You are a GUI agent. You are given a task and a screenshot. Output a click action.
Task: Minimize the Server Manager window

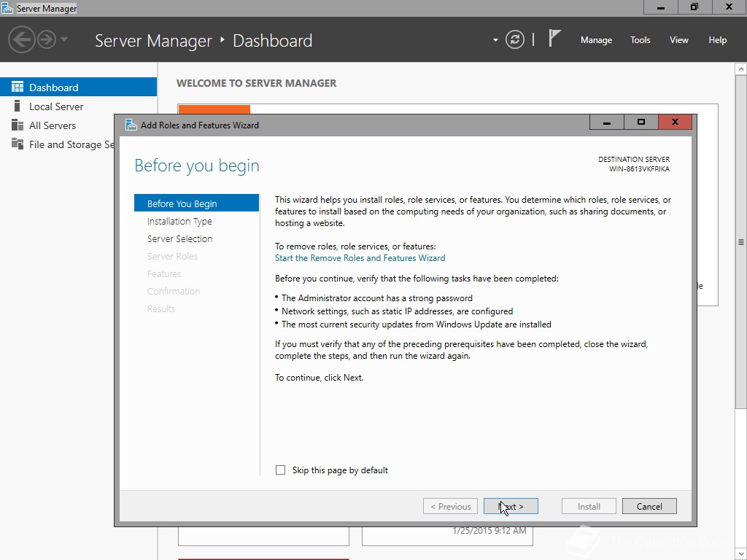[661, 7]
